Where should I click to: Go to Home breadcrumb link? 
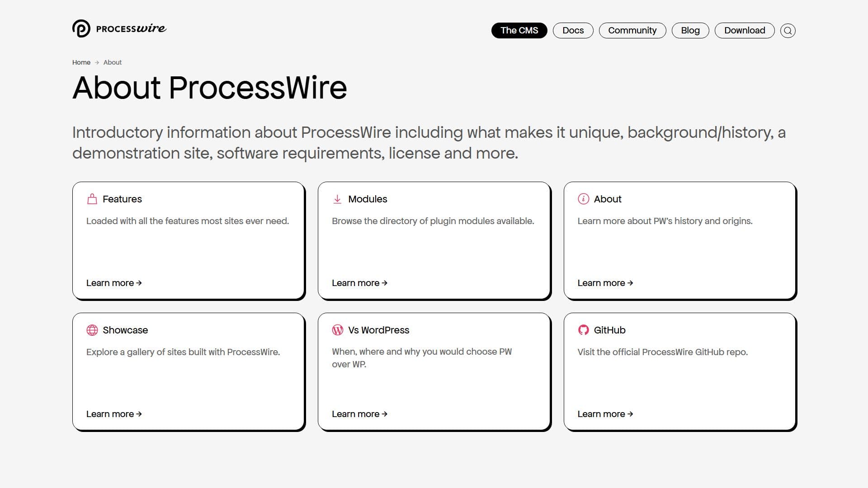81,62
